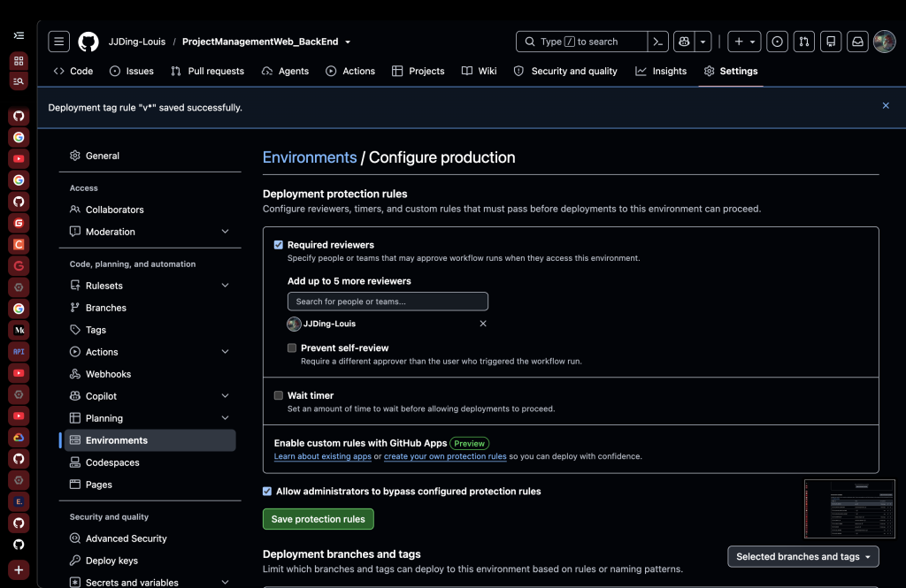Image resolution: width=906 pixels, height=588 pixels.
Task: Uncheck the Required reviewers checkbox
Action: coord(279,245)
